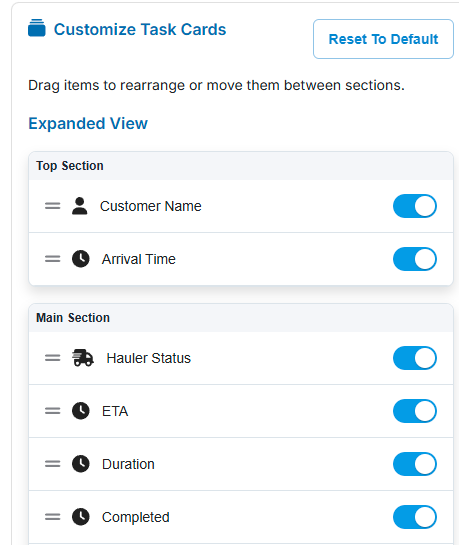The image size is (459, 545).
Task: Click the person icon beside Customer Name
Action: pyautogui.click(x=80, y=206)
